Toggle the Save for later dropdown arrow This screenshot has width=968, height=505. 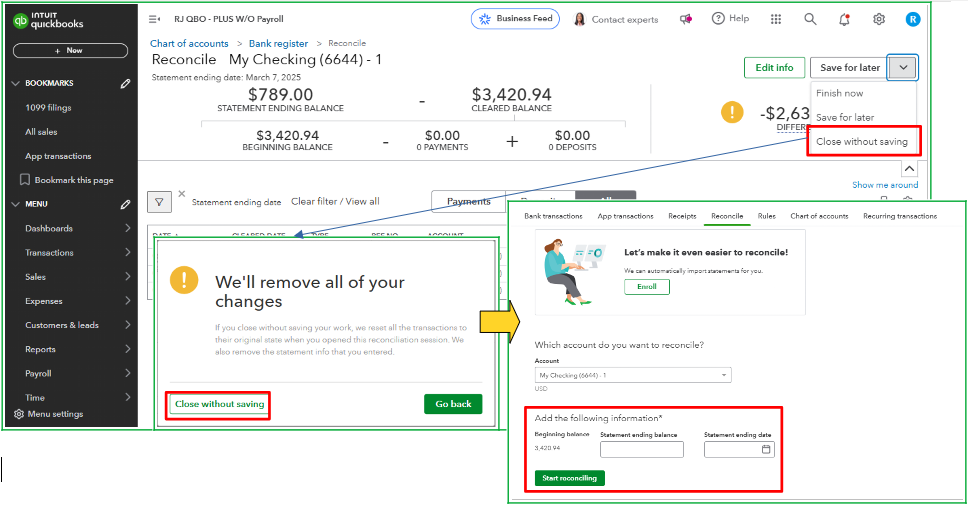coord(903,68)
